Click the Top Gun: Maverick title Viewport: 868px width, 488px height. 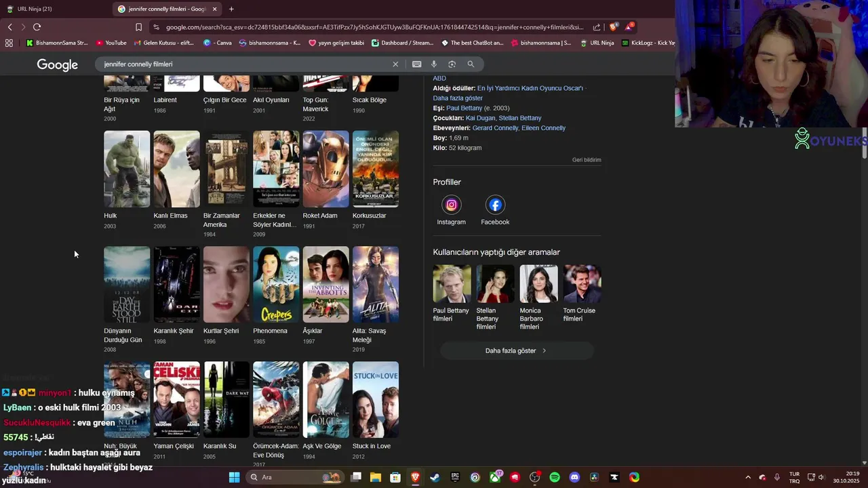pyautogui.click(x=315, y=104)
